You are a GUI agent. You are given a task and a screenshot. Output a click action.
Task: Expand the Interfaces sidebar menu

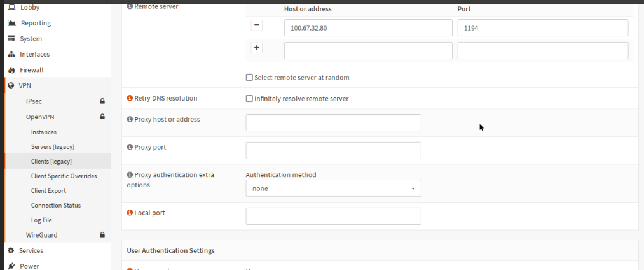click(34, 54)
